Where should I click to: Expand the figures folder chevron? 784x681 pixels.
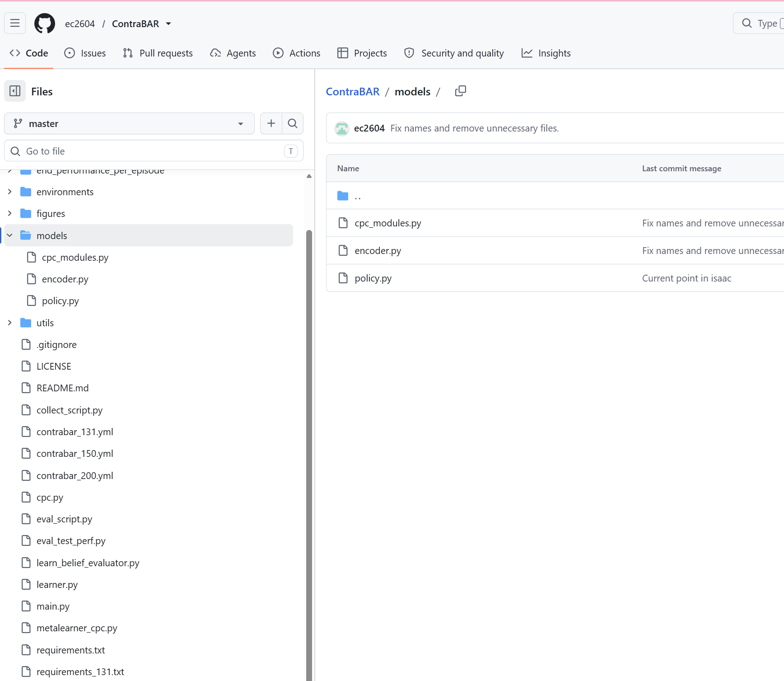(x=9, y=213)
